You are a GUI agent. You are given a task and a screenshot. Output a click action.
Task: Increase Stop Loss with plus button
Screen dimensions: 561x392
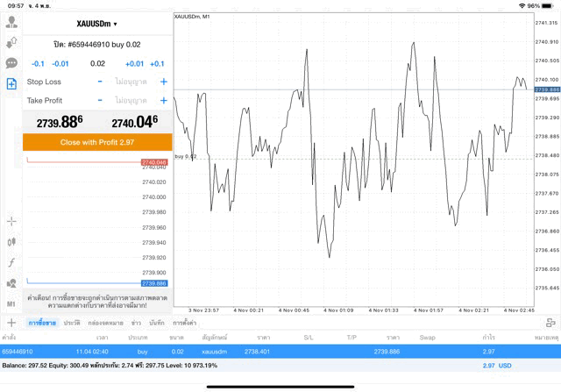pos(164,82)
